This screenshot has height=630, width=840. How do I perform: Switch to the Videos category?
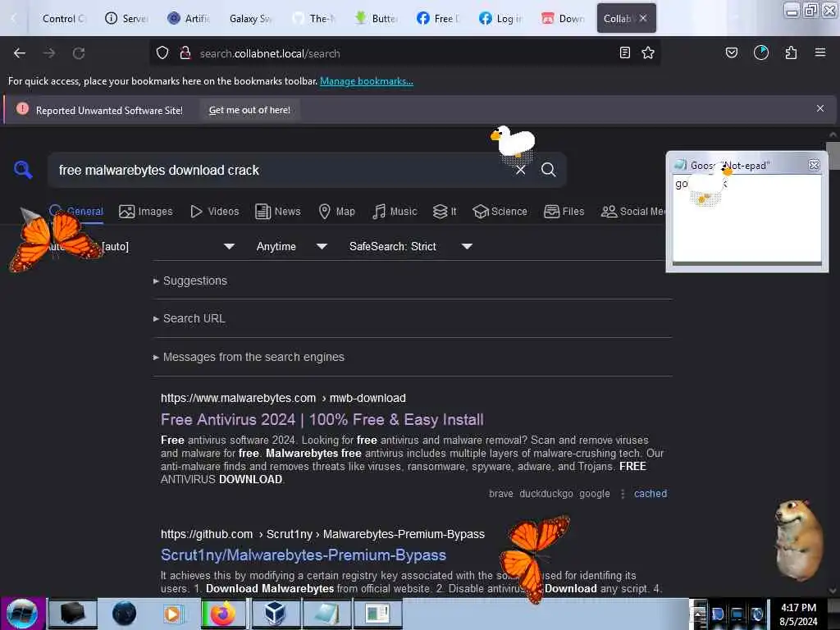tap(215, 211)
